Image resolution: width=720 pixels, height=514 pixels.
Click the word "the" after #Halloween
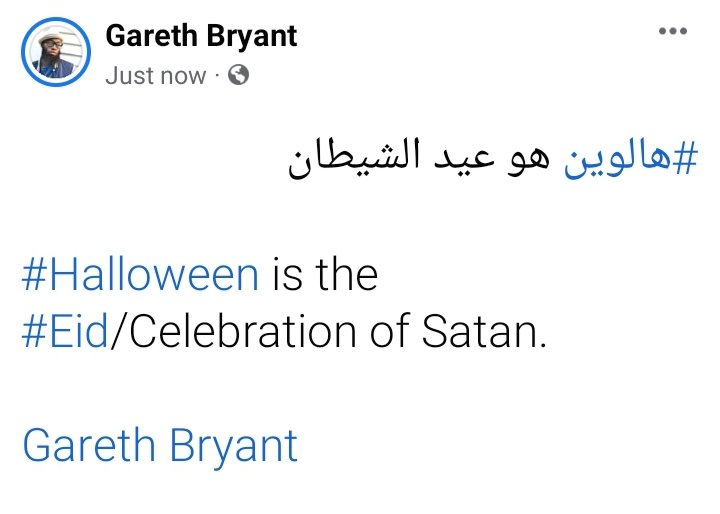point(345,274)
